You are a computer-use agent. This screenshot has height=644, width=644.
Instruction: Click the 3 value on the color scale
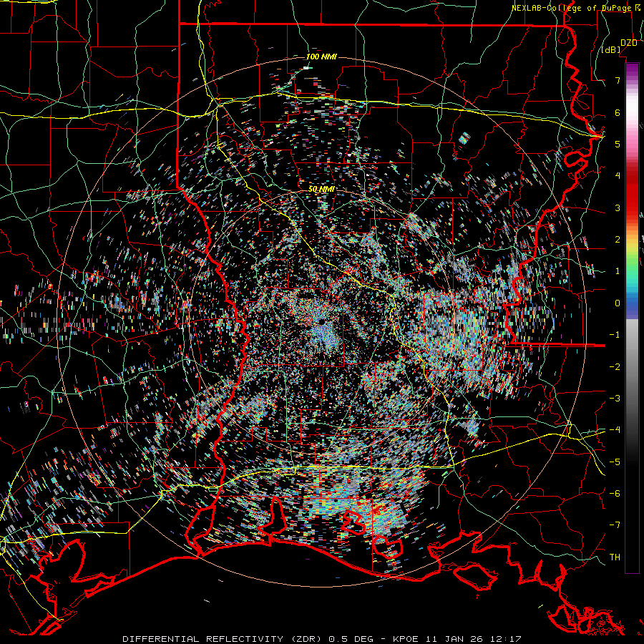pos(618,208)
